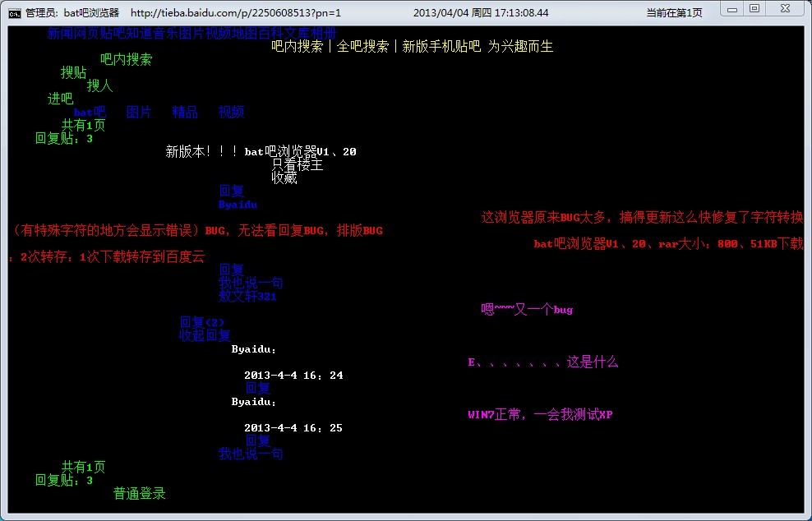Open '文库' in the top blue navigation line
The height and width of the screenshot is (521, 812).
tap(298, 34)
